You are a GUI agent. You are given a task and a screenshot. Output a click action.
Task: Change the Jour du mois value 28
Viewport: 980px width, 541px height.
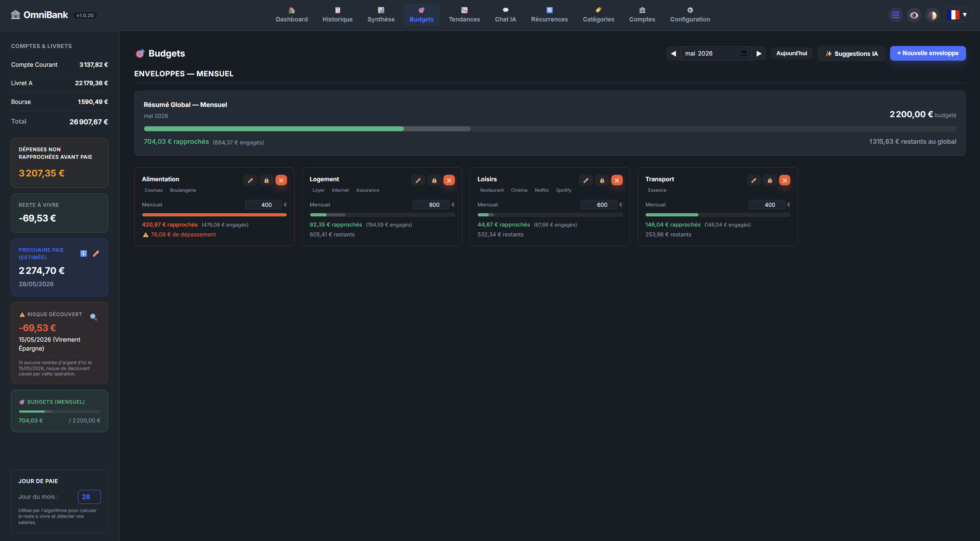pyautogui.click(x=90, y=497)
